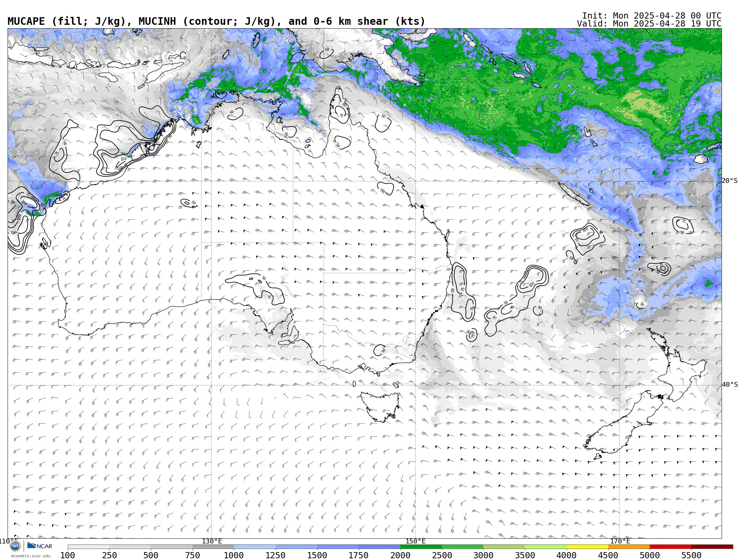The width and height of the screenshot is (744, 560).
Task: Click the colorbar label 1500
Action: 317,556
